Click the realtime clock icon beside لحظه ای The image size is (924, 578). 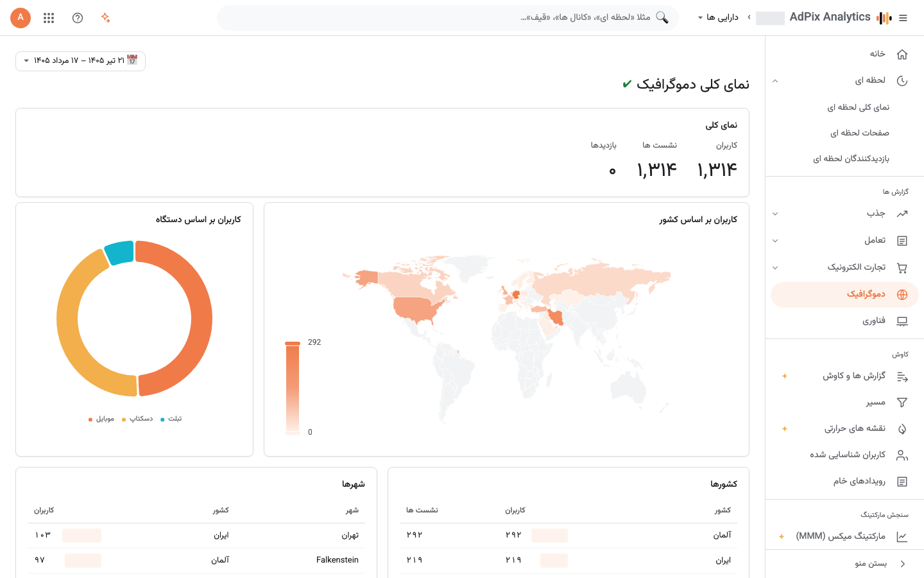pos(902,81)
